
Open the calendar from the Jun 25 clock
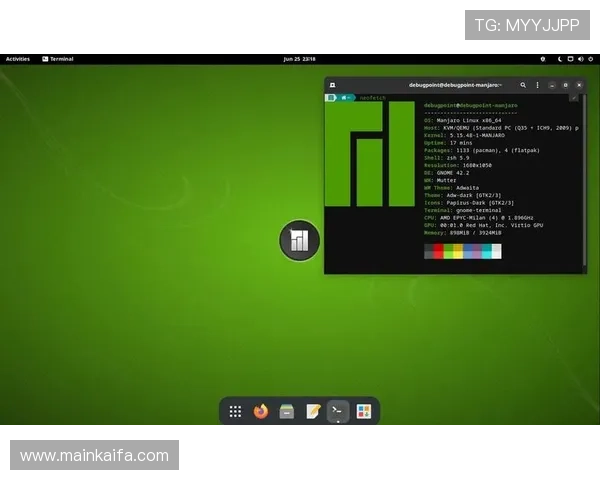pyautogui.click(x=298, y=59)
